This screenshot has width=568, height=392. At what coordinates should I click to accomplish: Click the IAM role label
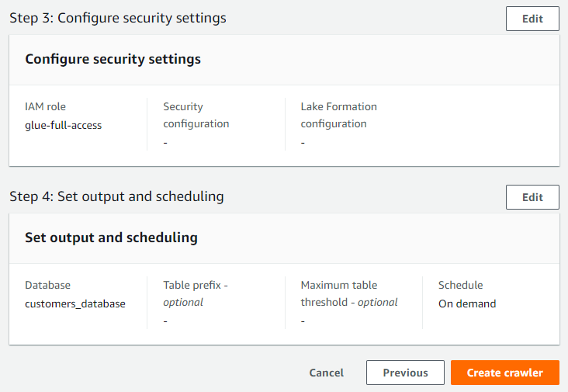[45, 106]
